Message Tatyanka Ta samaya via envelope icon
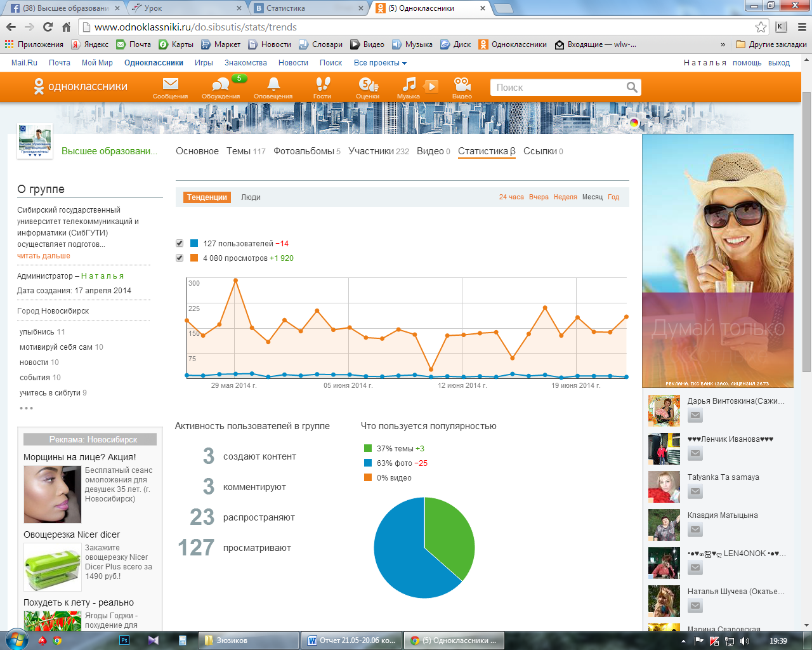The height and width of the screenshot is (650, 812). click(x=695, y=492)
